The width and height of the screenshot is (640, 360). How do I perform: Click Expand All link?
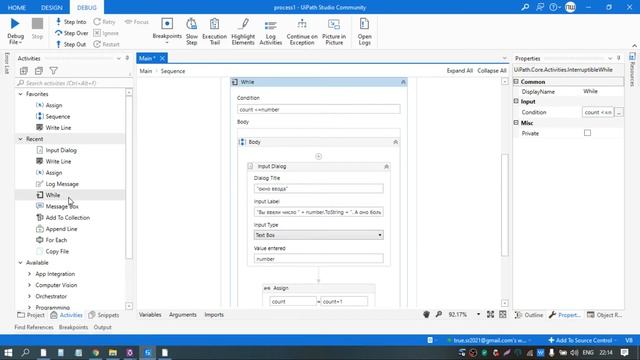[460, 71]
